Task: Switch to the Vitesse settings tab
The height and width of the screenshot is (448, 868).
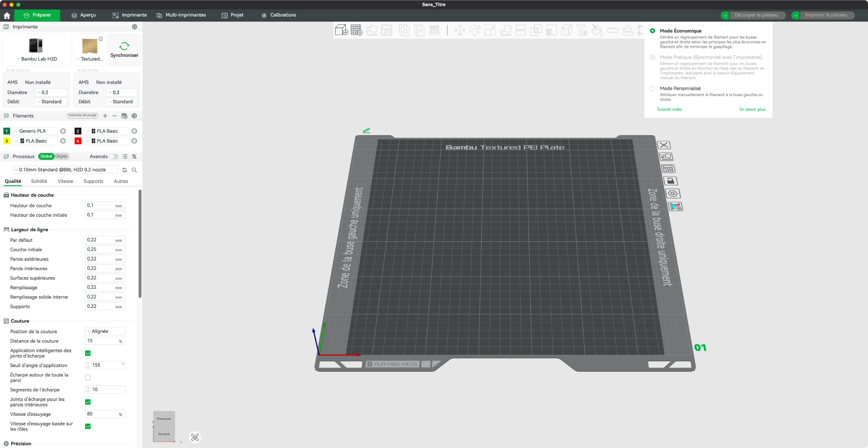Action: tap(65, 181)
